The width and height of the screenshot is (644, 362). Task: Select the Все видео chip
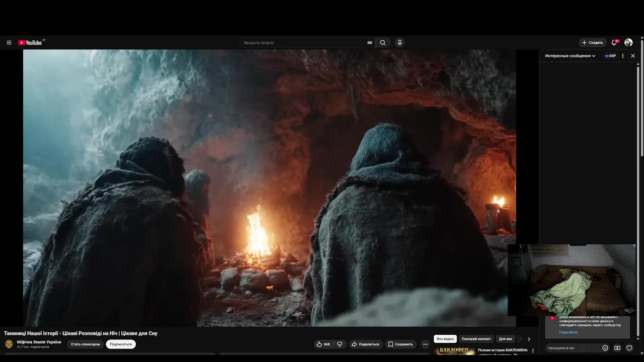(445, 339)
